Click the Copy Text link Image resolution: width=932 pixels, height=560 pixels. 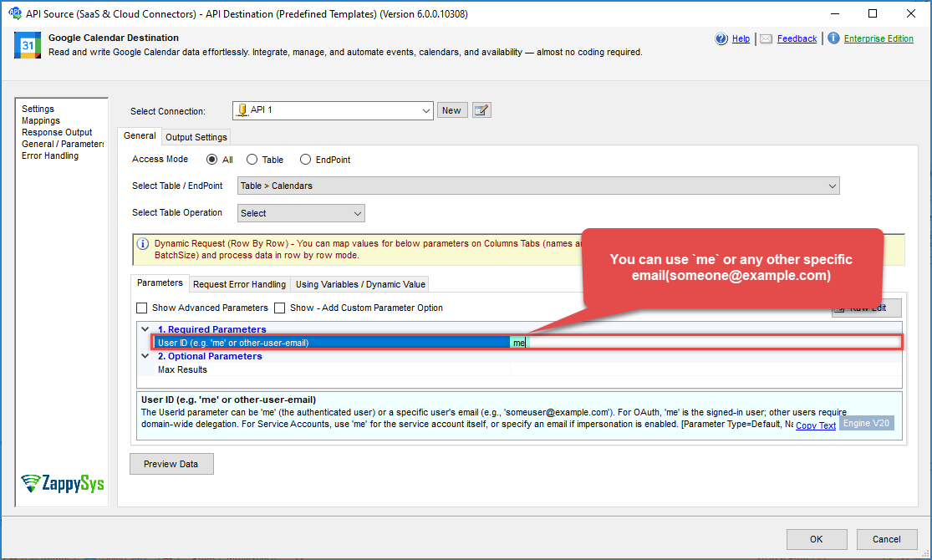click(x=815, y=425)
